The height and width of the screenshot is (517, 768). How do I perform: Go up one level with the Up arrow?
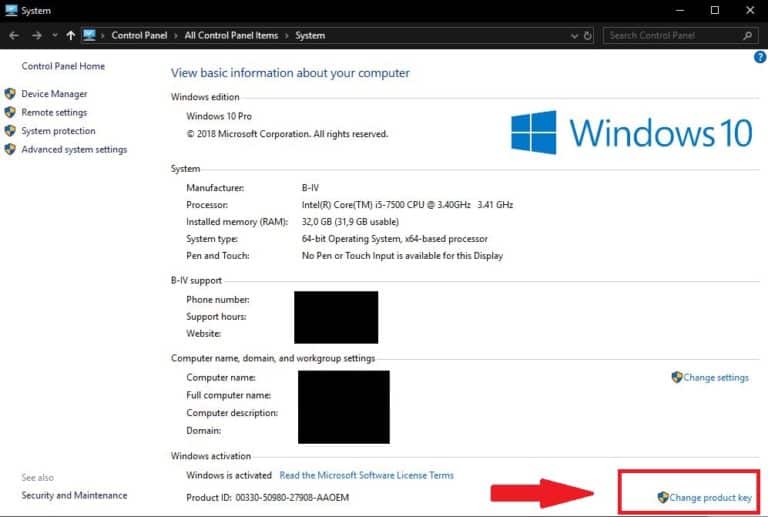coord(70,35)
